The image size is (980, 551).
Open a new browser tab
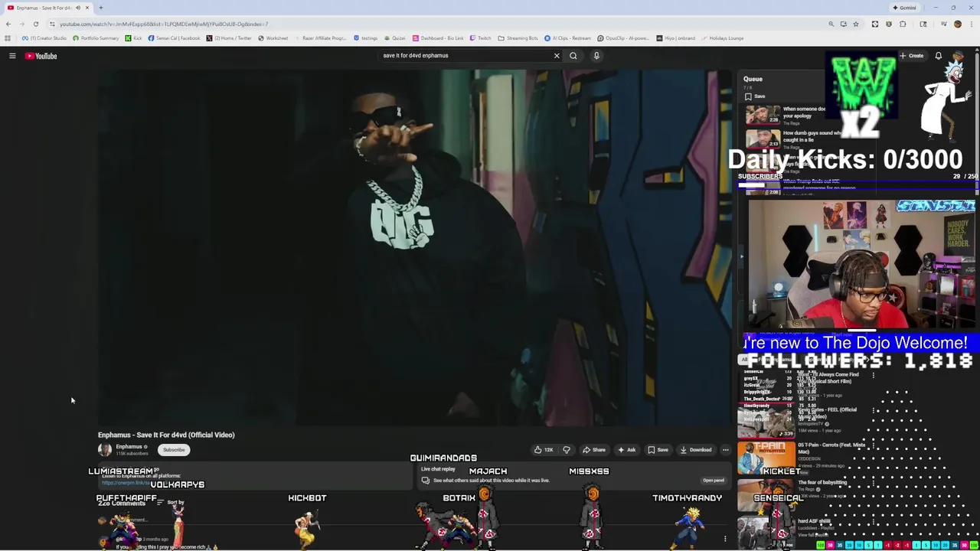[100, 8]
